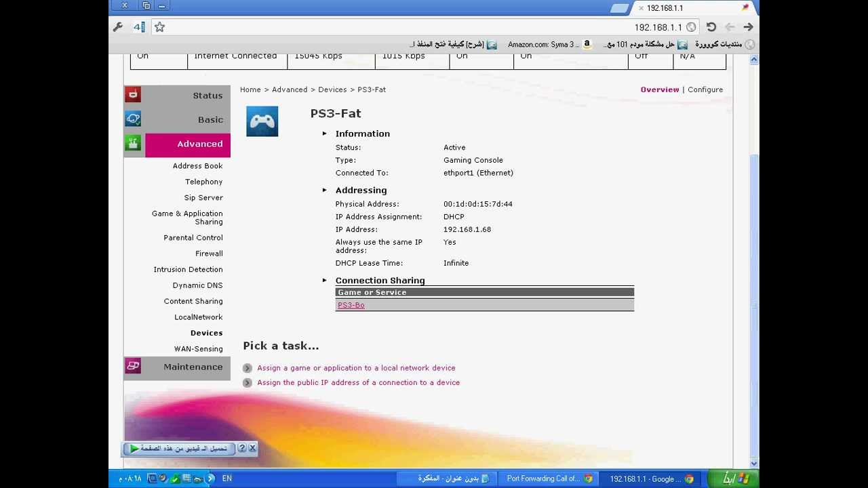Screen dimensions: 868x488
Task: Click the red Status icon in sidebar
Action: [133, 95]
